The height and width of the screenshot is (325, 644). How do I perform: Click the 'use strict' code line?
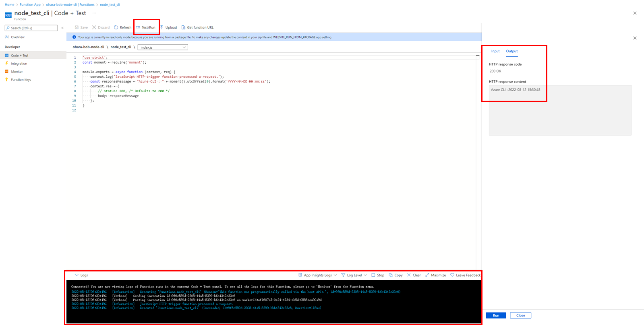coord(95,58)
